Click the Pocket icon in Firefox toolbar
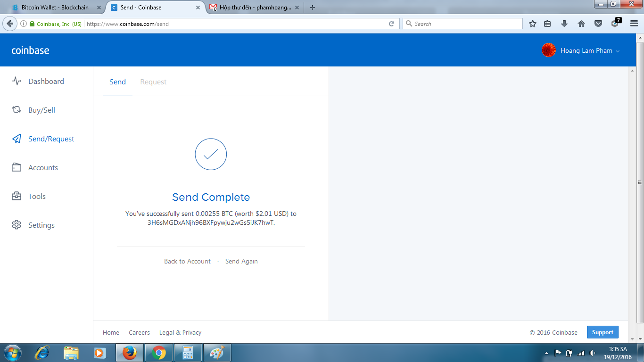Screen dimensions: 644x362 598,24
